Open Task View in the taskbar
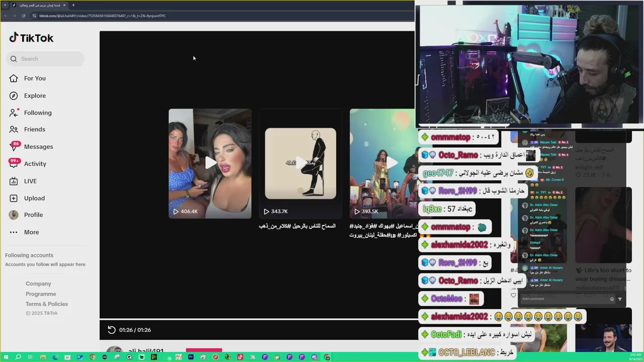 coord(30,357)
